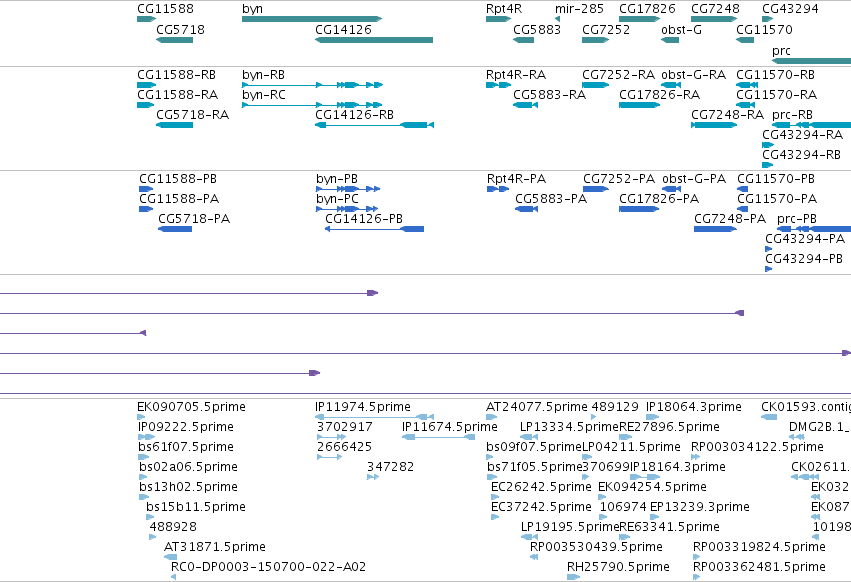Select EST RH25790.5prime
Viewport: 851px width, 582px height.
618,567
